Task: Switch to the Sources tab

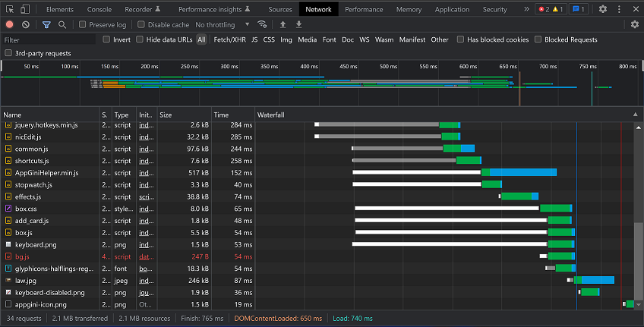Action: pyautogui.click(x=280, y=9)
